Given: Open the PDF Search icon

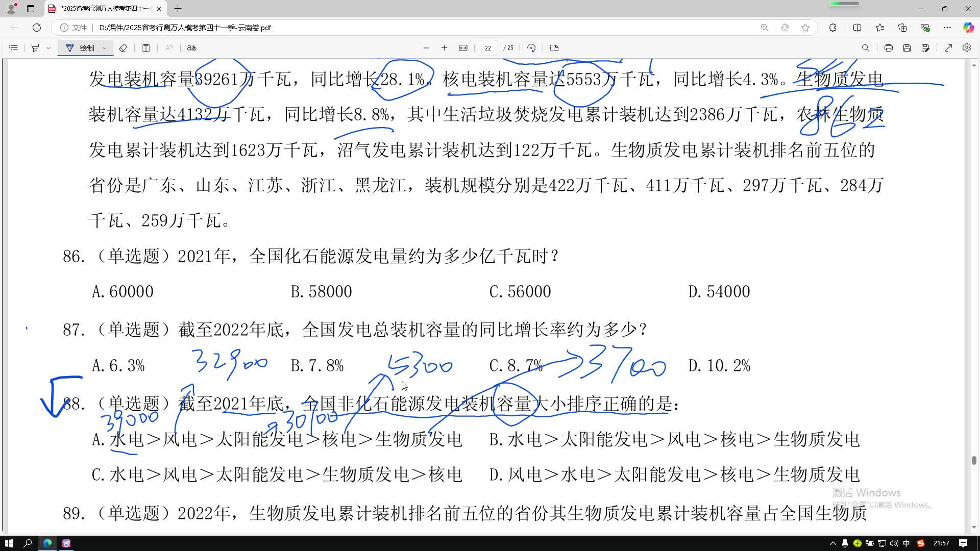Looking at the screenshot, I should pyautogui.click(x=866, y=47).
